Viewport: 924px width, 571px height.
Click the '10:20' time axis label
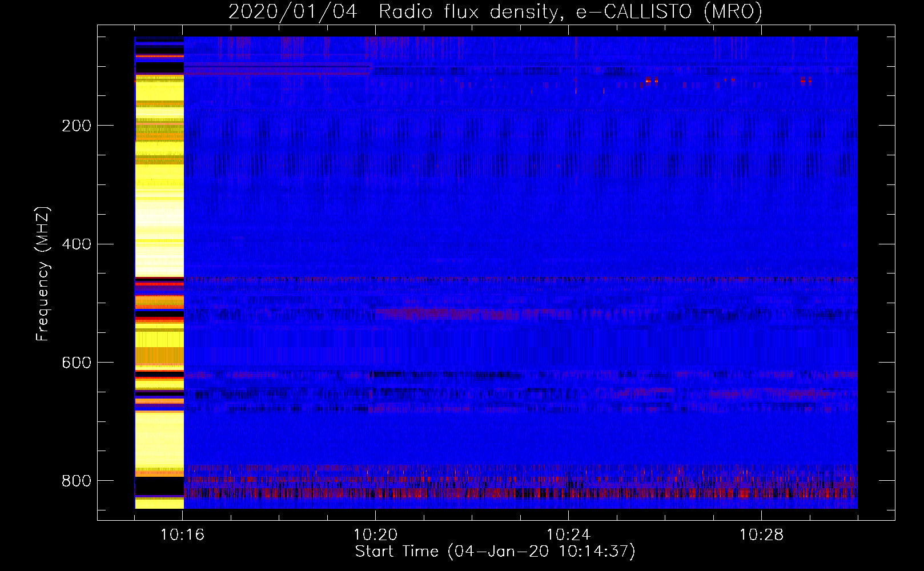[376, 535]
